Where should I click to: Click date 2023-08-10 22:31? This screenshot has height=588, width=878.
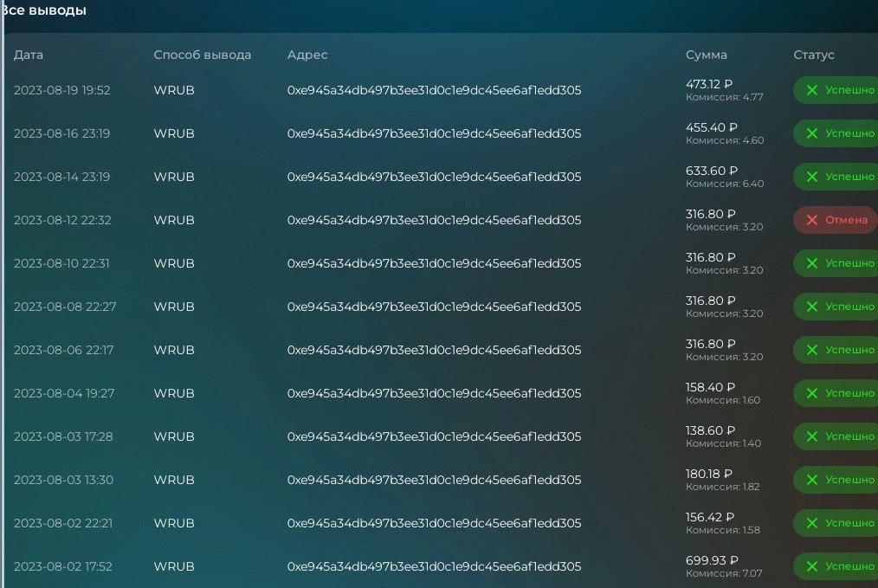pyautogui.click(x=61, y=263)
